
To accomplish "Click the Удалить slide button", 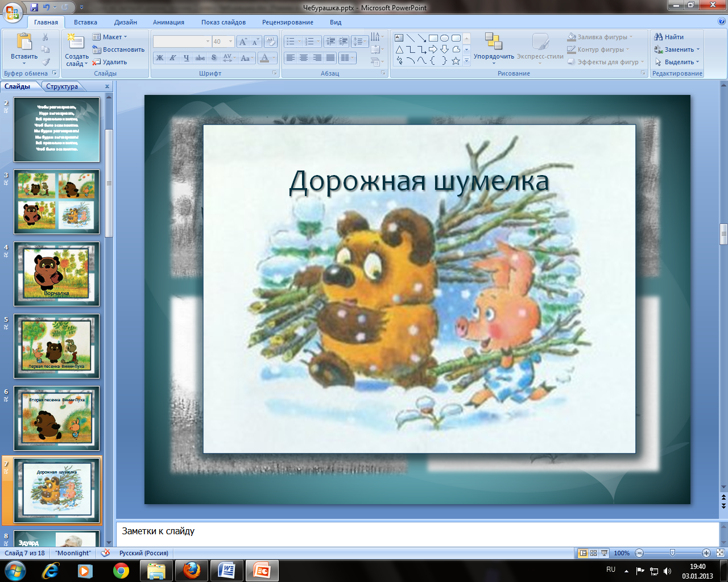I will click(110, 62).
